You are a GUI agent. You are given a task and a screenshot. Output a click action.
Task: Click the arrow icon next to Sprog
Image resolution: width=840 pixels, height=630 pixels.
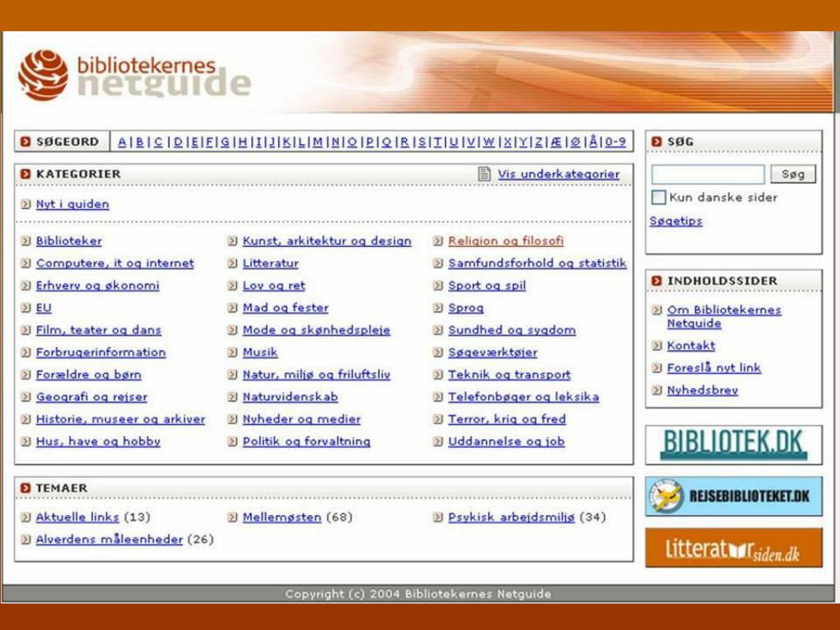438,308
